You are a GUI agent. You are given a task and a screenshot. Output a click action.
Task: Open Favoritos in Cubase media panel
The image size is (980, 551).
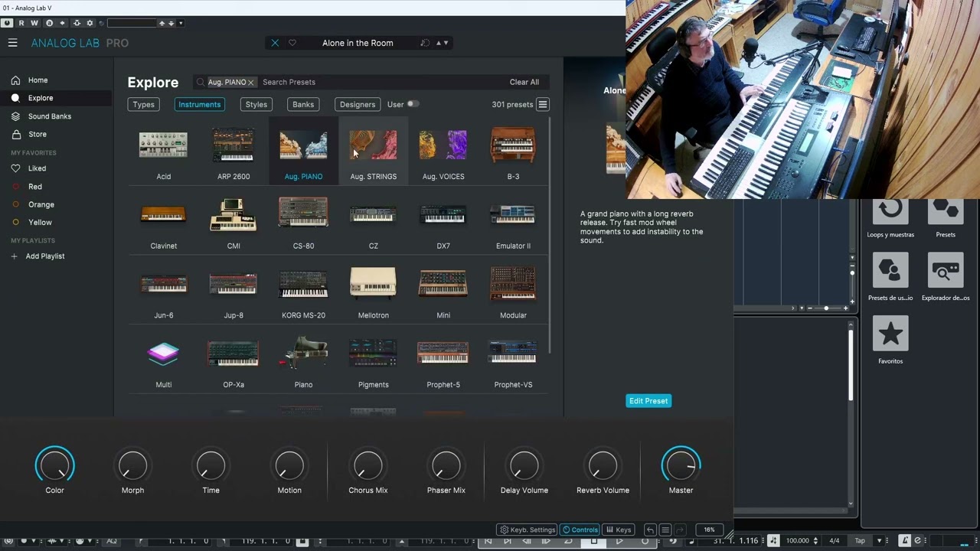[x=890, y=341]
